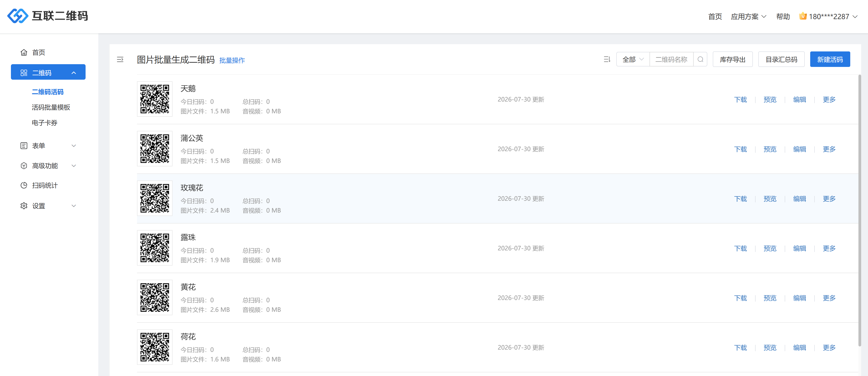Expand the 表单 sidebar section
Screen dimensions: 868x376
coord(48,145)
